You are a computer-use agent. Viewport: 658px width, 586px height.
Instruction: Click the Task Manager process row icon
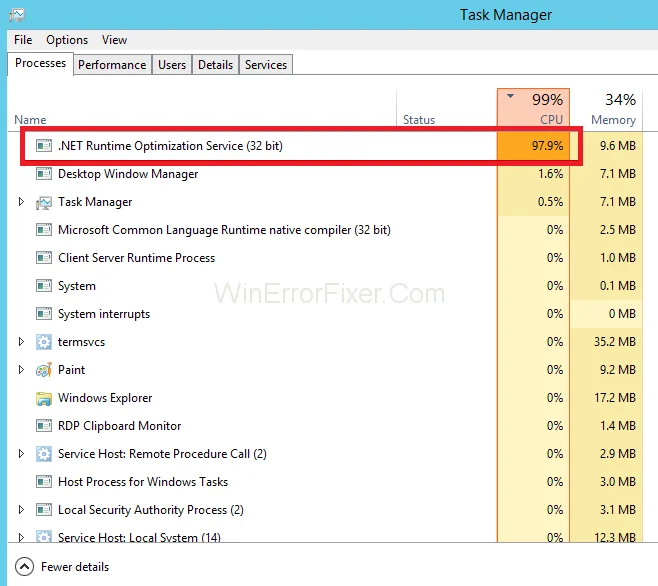coord(44,202)
